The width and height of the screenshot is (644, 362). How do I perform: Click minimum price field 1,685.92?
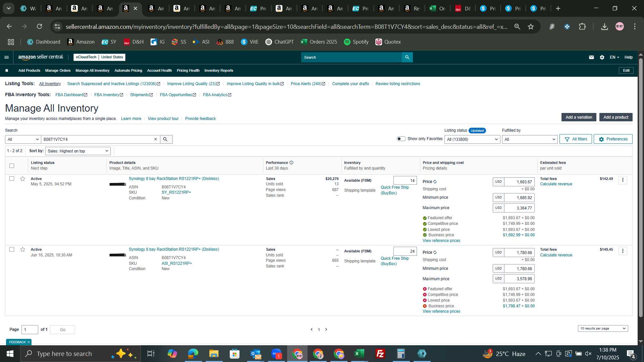(x=519, y=198)
